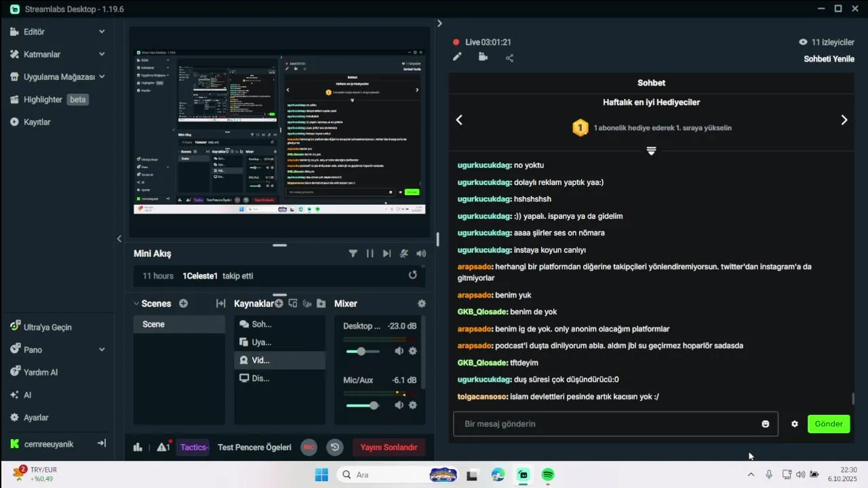Screen dimensions: 868x488
Task: Collapse the side navigation arrow beside preview
Action: 119,239
